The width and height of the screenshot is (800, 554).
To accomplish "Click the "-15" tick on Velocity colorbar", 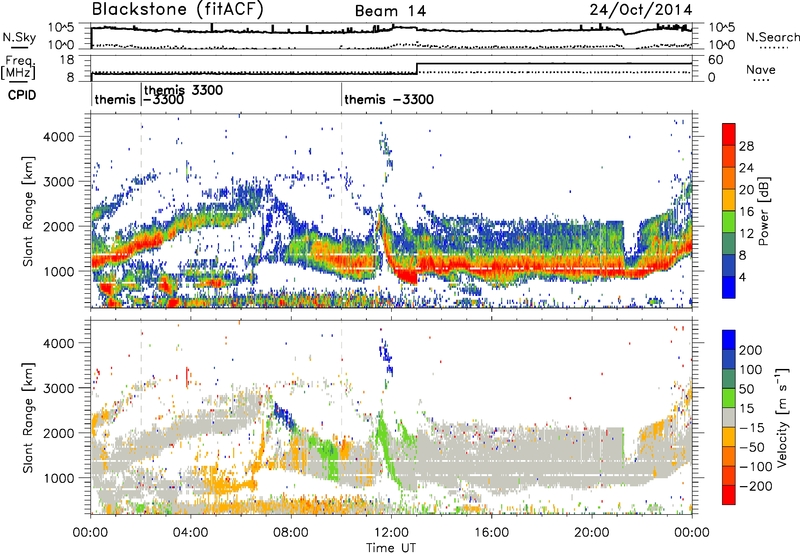I will (x=752, y=427).
